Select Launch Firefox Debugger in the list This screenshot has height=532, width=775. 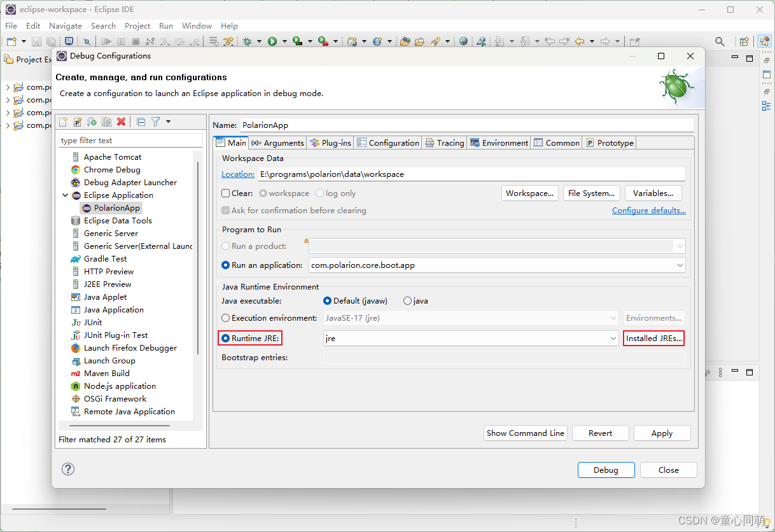coord(130,347)
